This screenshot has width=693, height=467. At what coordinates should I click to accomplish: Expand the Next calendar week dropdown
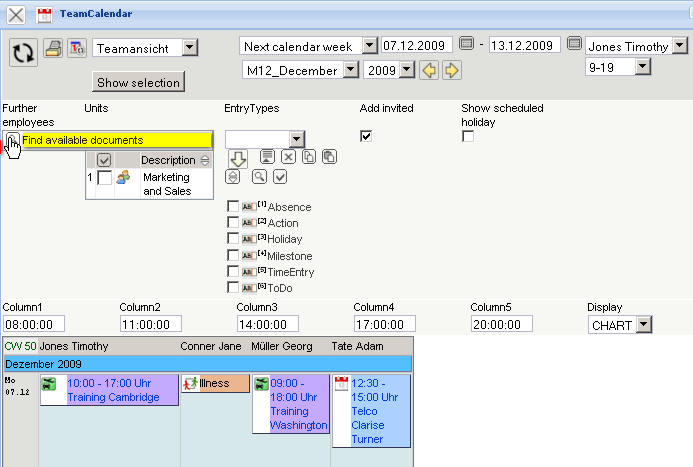pyautogui.click(x=369, y=46)
